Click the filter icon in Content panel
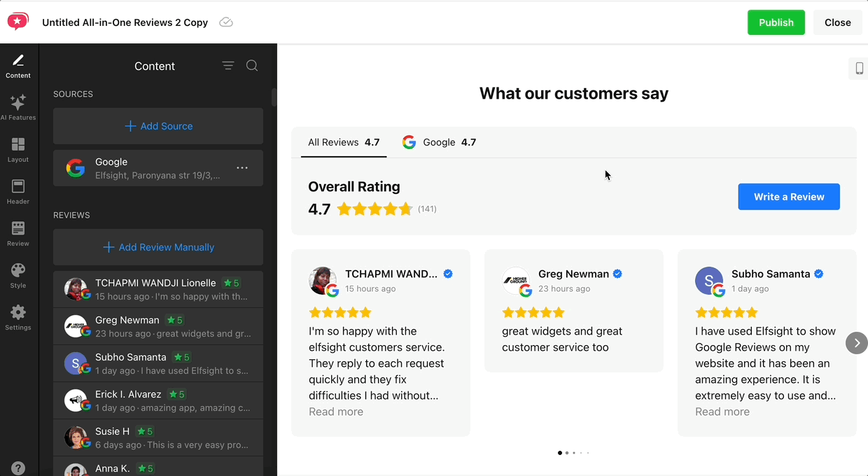The height and width of the screenshot is (476, 868). pyautogui.click(x=228, y=66)
